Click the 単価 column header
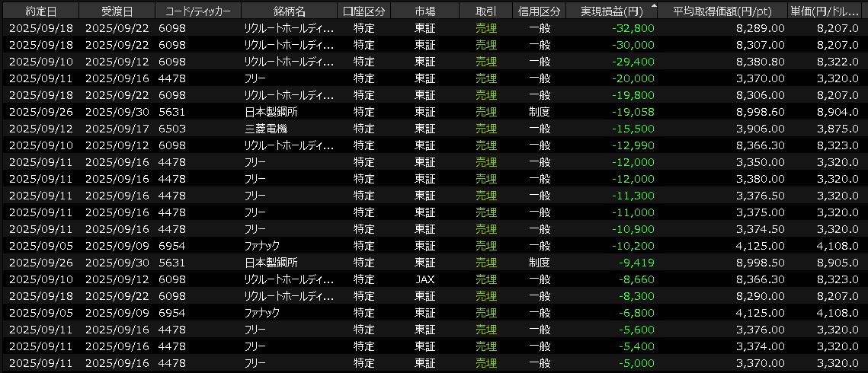868x373 pixels. tap(828, 11)
